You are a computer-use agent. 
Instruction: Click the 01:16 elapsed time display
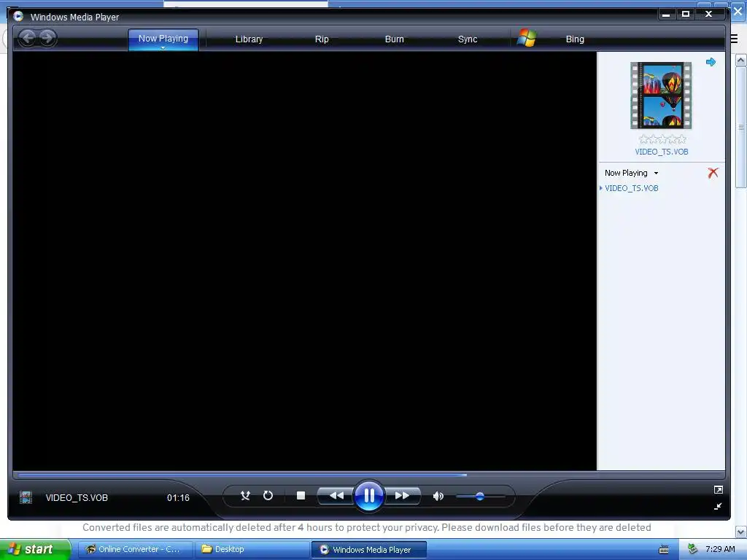pos(178,497)
